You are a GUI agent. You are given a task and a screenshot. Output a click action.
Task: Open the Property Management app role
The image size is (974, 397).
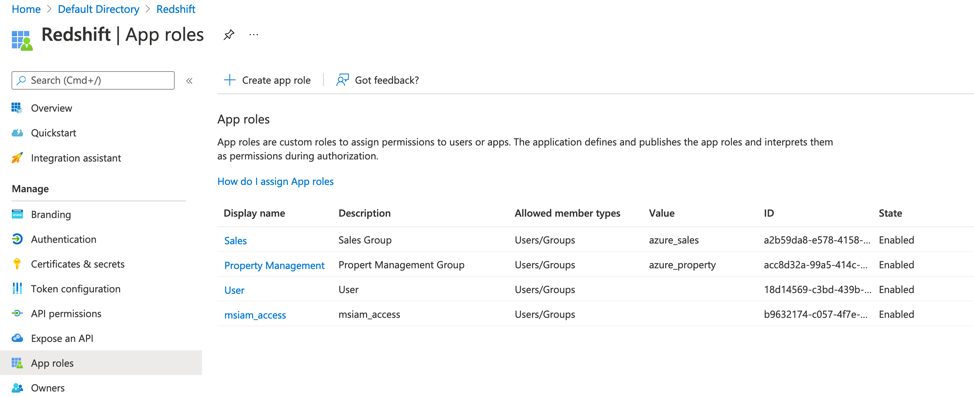(x=274, y=265)
